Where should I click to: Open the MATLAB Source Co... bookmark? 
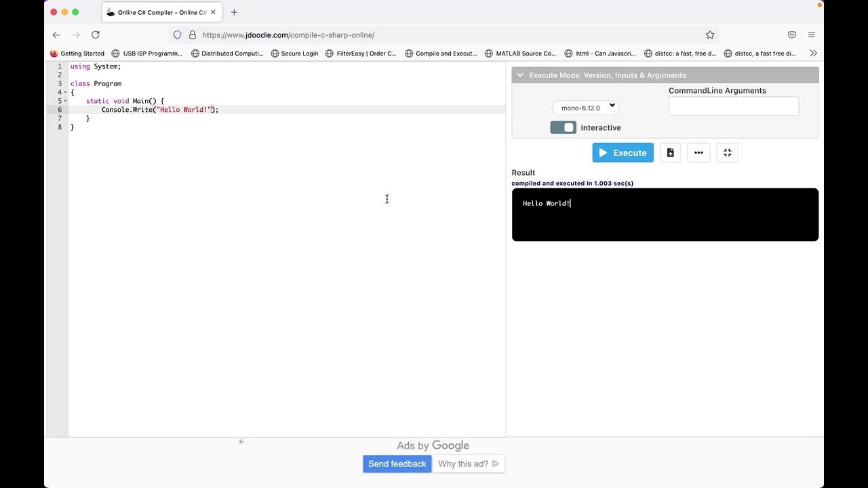click(x=521, y=54)
